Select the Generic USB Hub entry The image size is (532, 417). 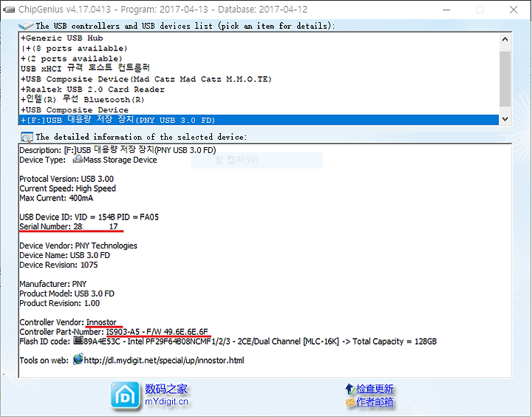[x=62, y=38]
